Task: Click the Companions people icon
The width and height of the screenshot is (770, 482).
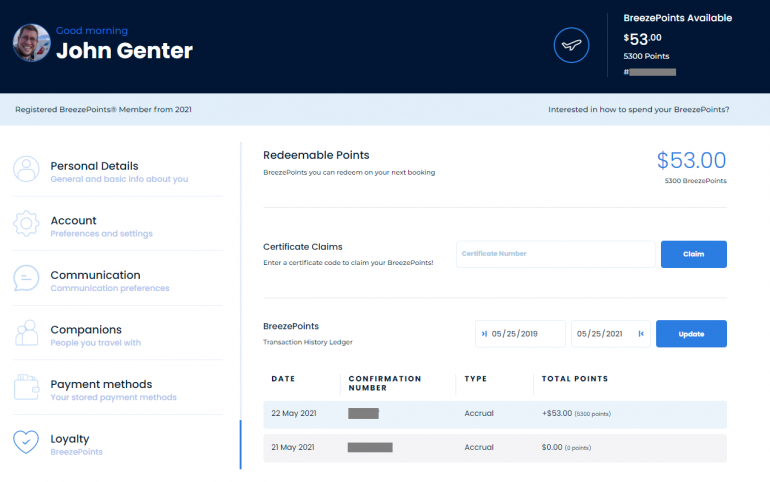Action: (27, 333)
